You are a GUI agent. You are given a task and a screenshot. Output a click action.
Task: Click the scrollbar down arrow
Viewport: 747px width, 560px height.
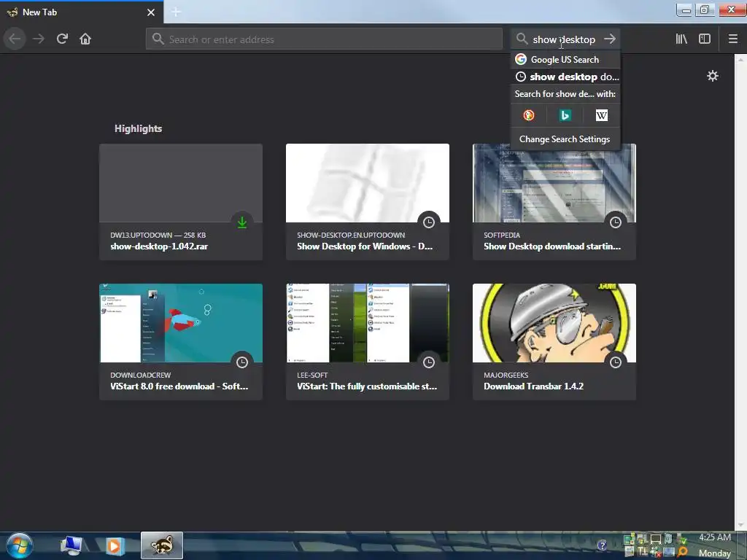point(740,525)
